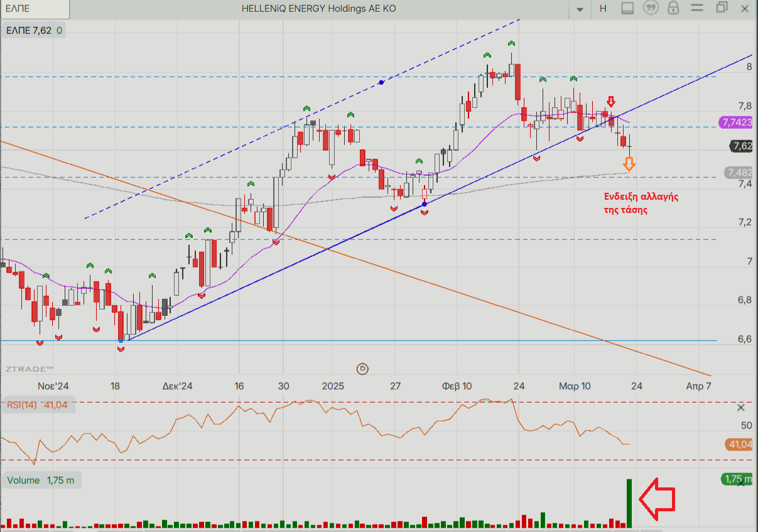
Task: Toggle the chart lock icon
Action: click(x=673, y=9)
